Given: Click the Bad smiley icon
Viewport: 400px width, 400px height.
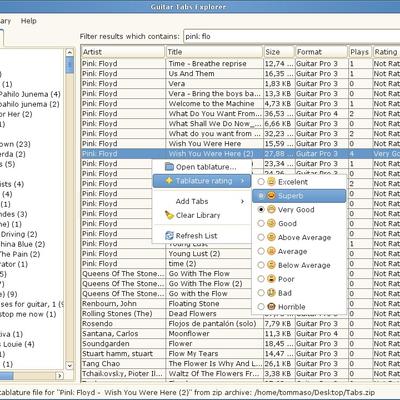Looking at the screenshot, I should pyautogui.click(x=272, y=293).
